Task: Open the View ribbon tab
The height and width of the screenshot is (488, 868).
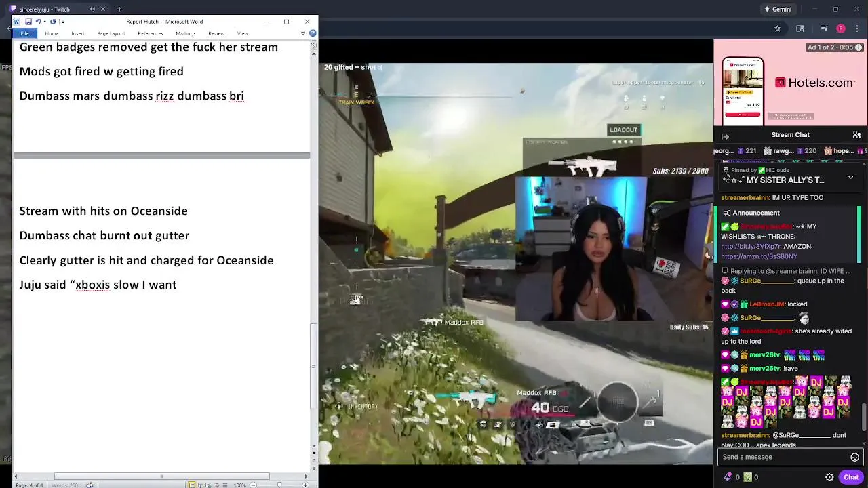Action: (x=243, y=33)
